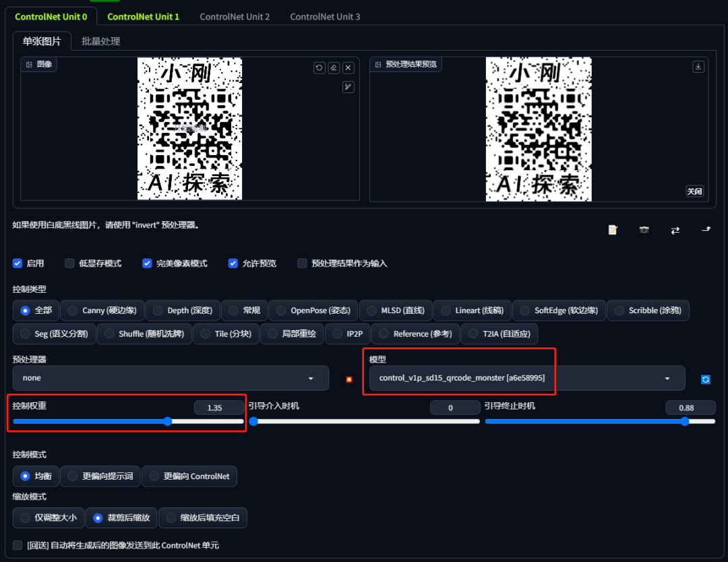
Task: Select 局部重绘 control type
Action: point(292,334)
